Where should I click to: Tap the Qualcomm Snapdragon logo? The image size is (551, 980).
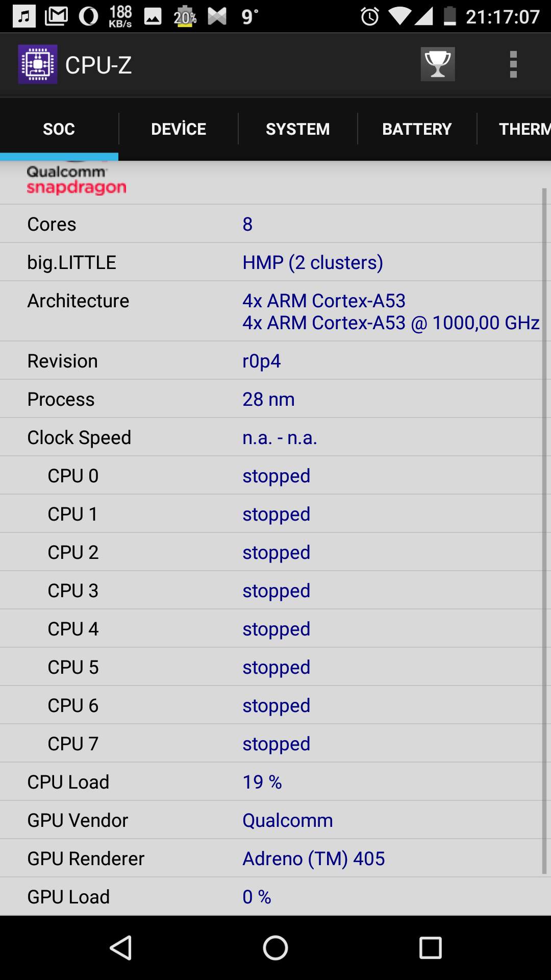point(77,180)
